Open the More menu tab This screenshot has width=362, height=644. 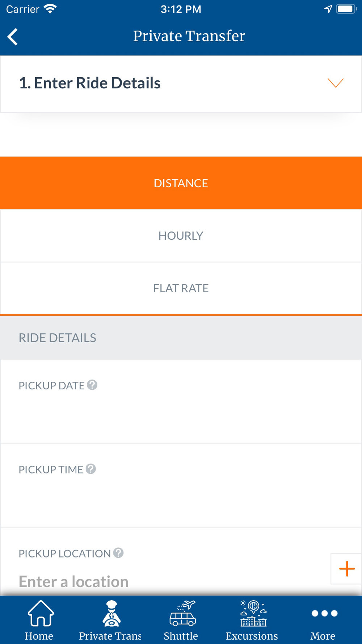[x=323, y=620]
